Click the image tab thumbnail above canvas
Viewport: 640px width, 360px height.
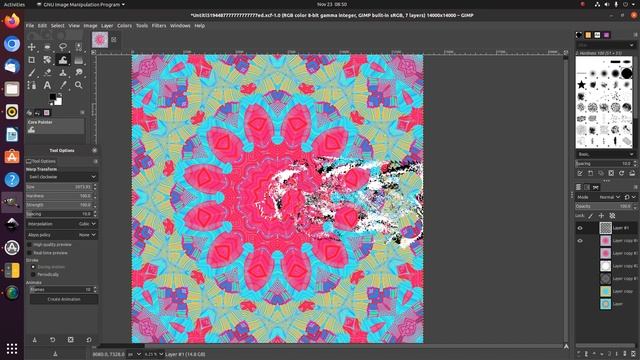point(100,40)
